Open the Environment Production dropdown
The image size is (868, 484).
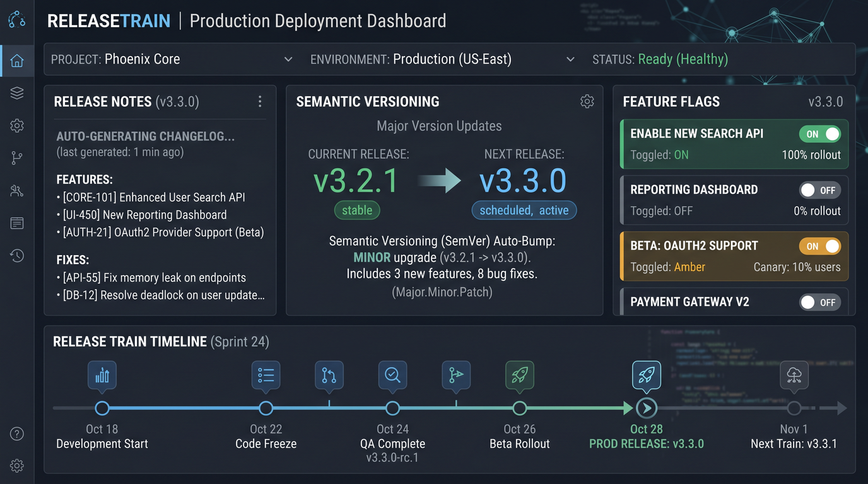[x=442, y=59]
